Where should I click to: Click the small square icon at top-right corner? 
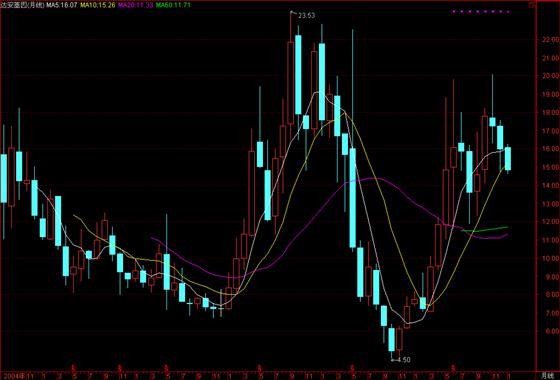(x=531, y=5)
